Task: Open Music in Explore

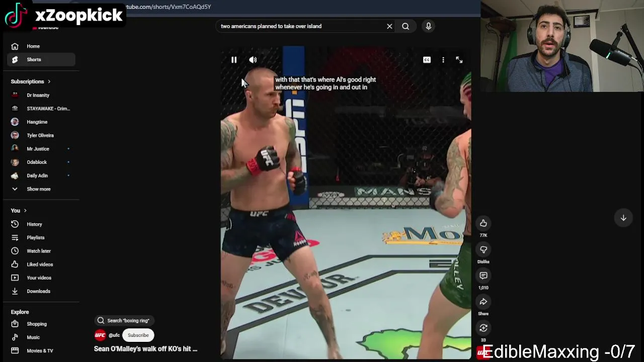Action: pos(41,337)
